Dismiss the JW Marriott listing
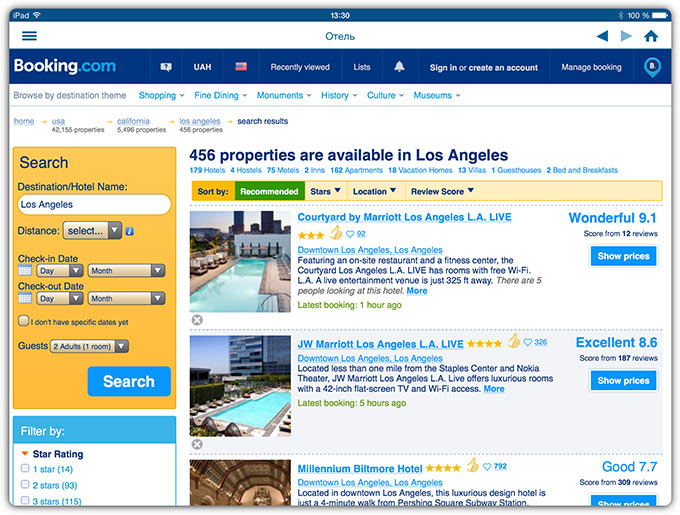This screenshot has width=680, height=515. pyautogui.click(x=197, y=444)
